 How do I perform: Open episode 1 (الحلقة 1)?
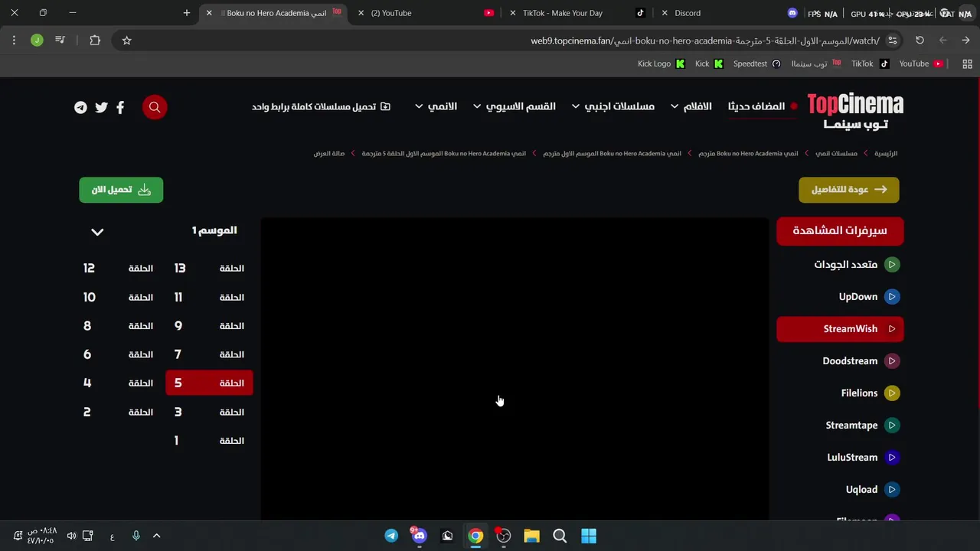[x=209, y=441]
